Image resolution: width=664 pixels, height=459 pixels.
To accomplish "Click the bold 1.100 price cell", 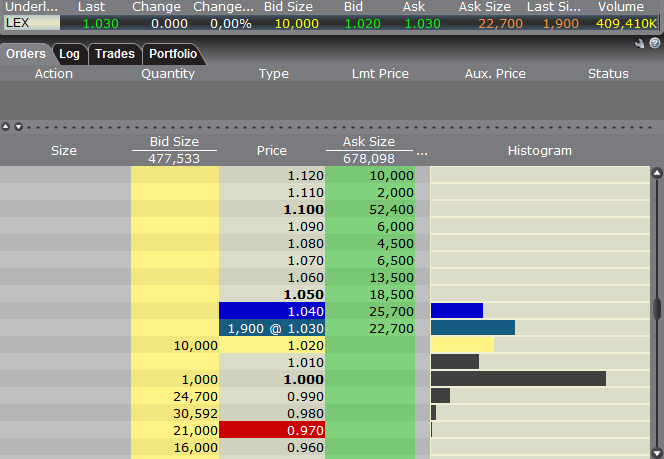I will [x=272, y=209].
